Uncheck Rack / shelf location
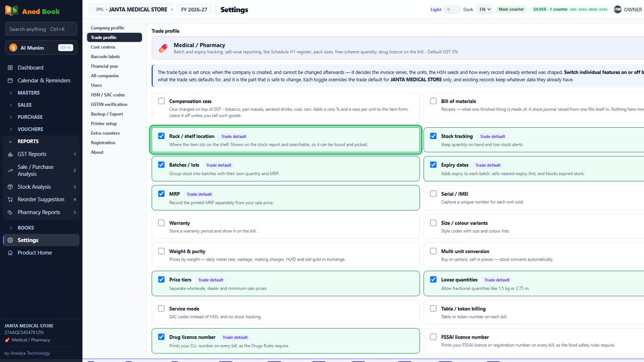 (162, 136)
